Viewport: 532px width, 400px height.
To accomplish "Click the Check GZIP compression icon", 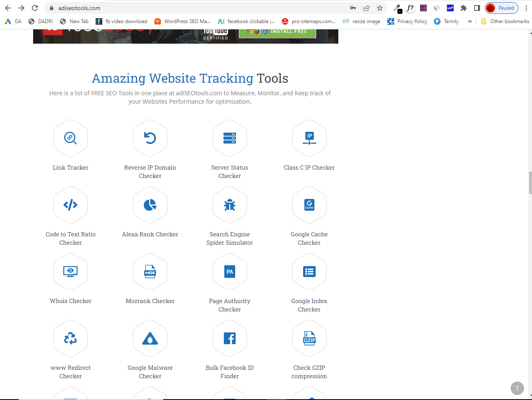I will [309, 338].
